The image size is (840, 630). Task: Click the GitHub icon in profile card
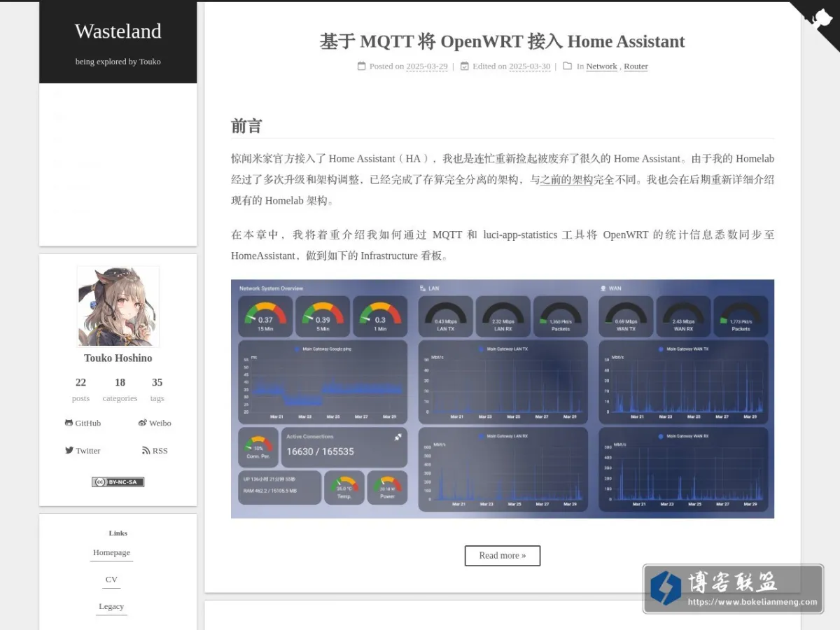(69, 423)
